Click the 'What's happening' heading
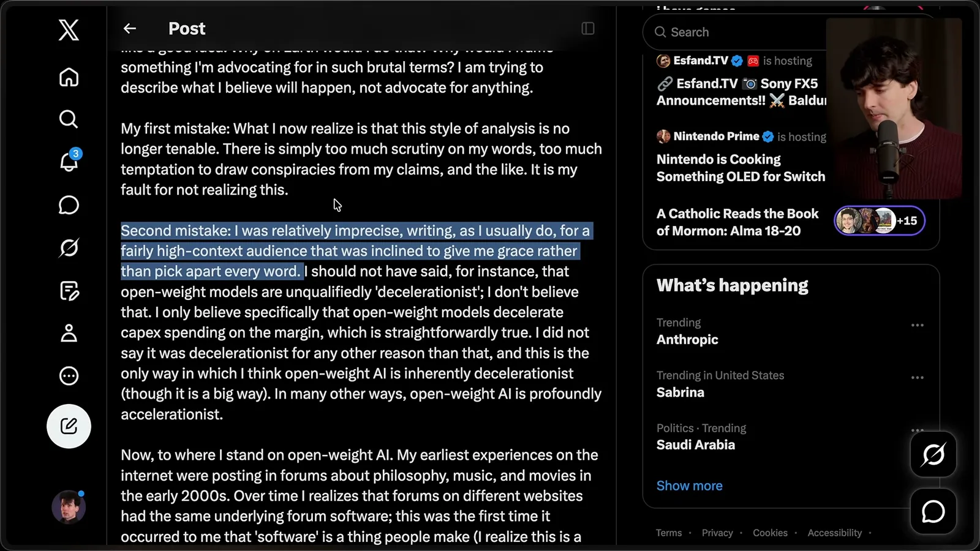Image resolution: width=980 pixels, height=551 pixels. (x=733, y=285)
